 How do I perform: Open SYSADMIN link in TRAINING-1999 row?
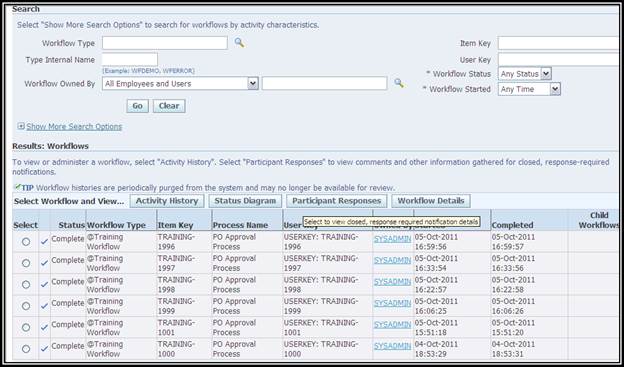[x=392, y=303]
